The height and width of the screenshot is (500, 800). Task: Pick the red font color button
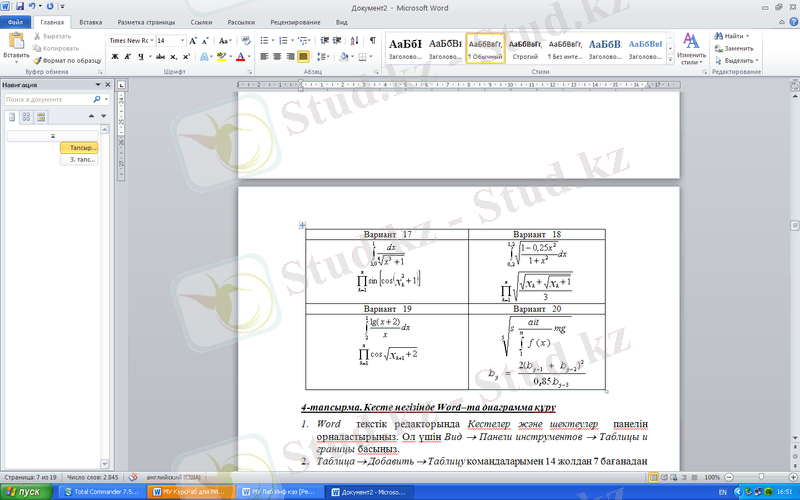coord(241,57)
